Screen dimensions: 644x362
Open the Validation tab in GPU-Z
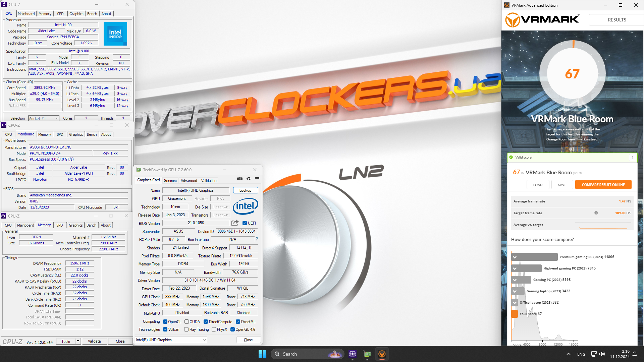point(209,180)
